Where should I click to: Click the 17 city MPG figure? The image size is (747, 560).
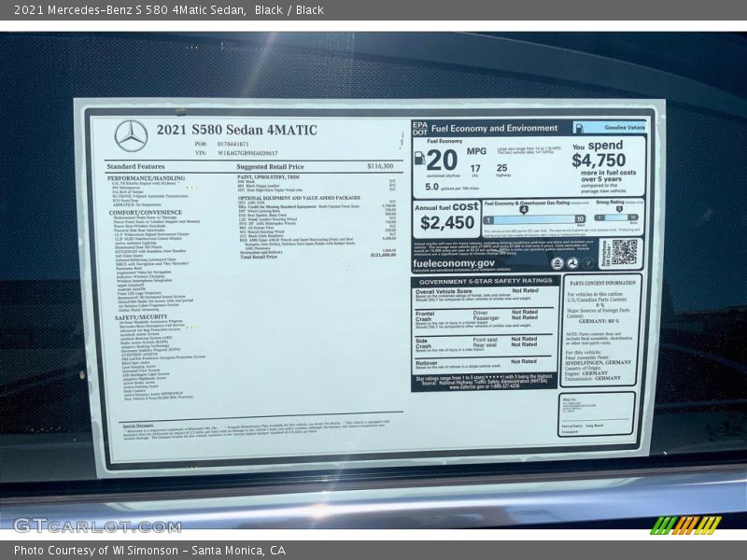(x=475, y=169)
